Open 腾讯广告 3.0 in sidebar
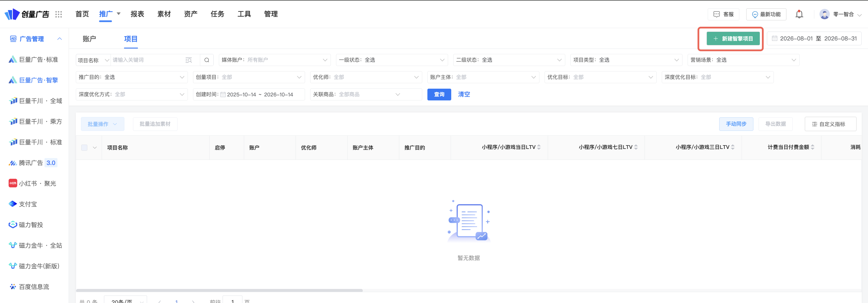This screenshot has width=868, height=303. tap(33, 163)
